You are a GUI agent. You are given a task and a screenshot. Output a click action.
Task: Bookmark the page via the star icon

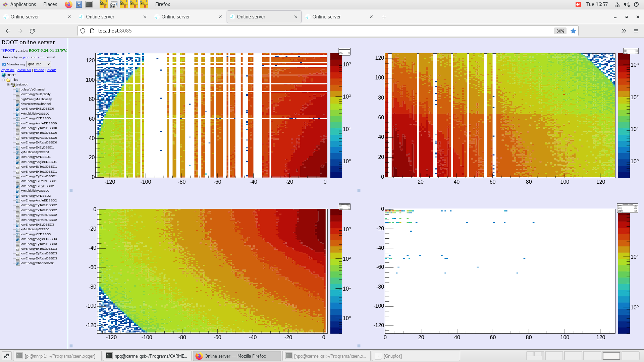click(x=573, y=31)
